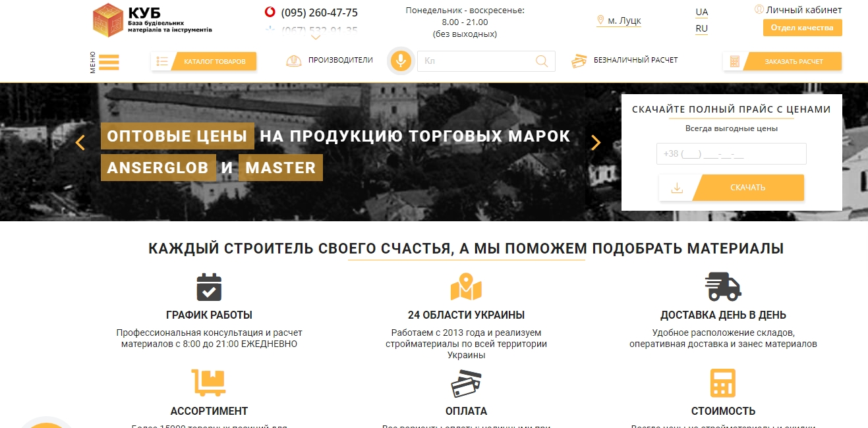Go to next banner slide
This screenshot has width=868, height=428.
pos(596,142)
